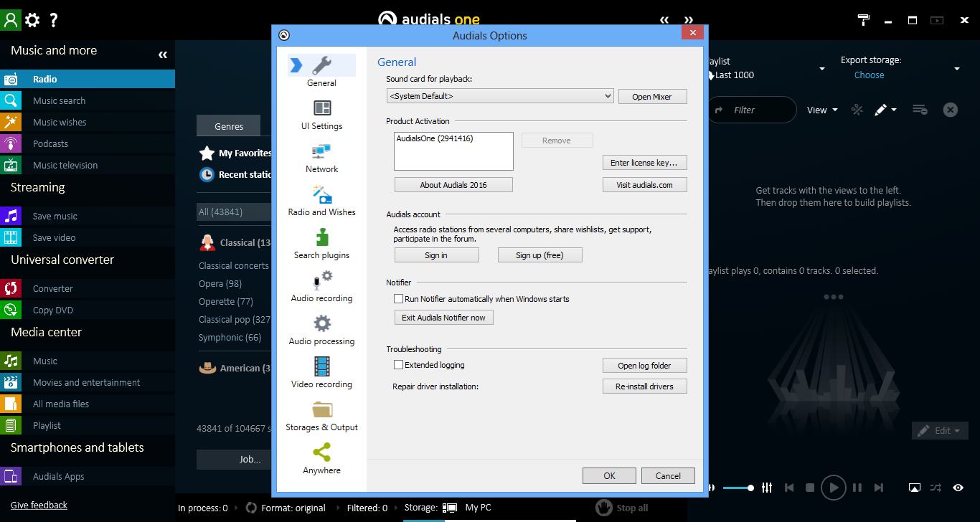Image resolution: width=980 pixels, height=522 pixels.
Task: Open Audio processing options
Action: [x=321, y=330]
